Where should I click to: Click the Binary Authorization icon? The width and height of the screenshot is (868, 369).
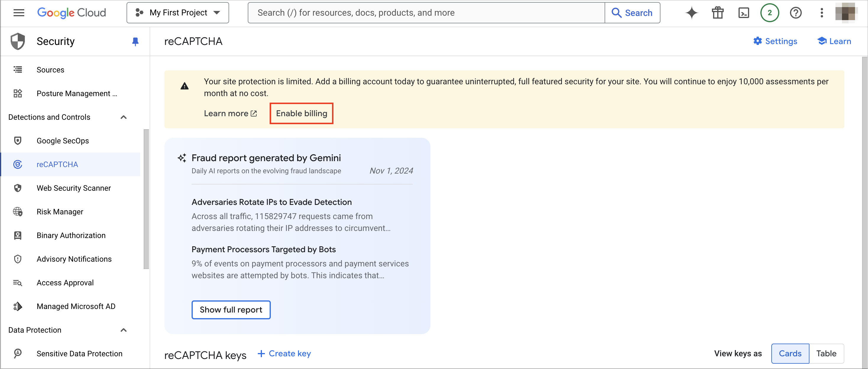click(18, 235)
